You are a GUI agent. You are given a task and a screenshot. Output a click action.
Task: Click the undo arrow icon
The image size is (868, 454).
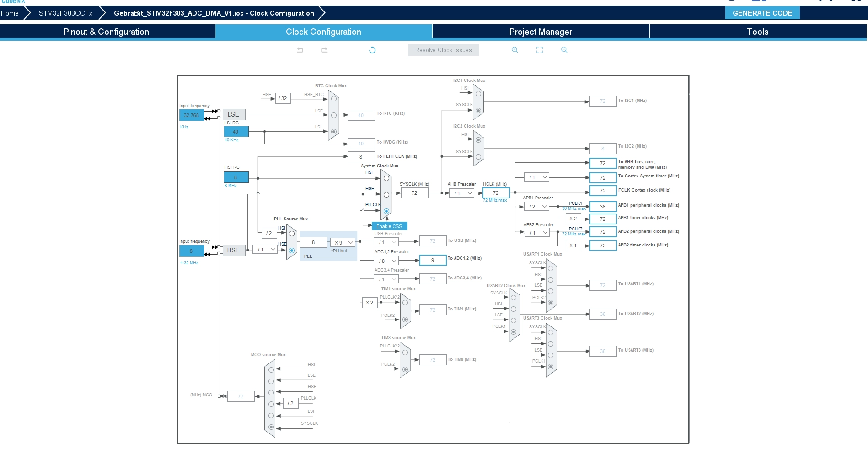coord(300,50)
